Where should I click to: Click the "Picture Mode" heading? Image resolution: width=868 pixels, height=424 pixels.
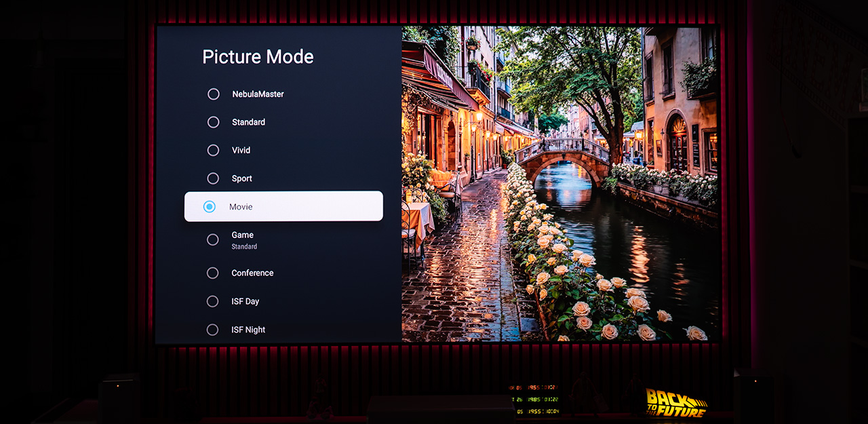[x=258, y=57]
